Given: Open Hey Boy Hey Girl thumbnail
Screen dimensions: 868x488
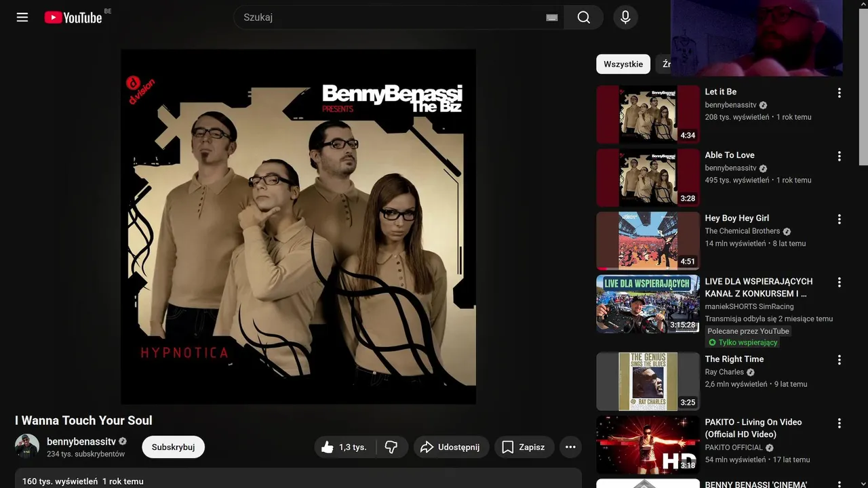Looking at the screenshot, I should (x=648, y=241).
